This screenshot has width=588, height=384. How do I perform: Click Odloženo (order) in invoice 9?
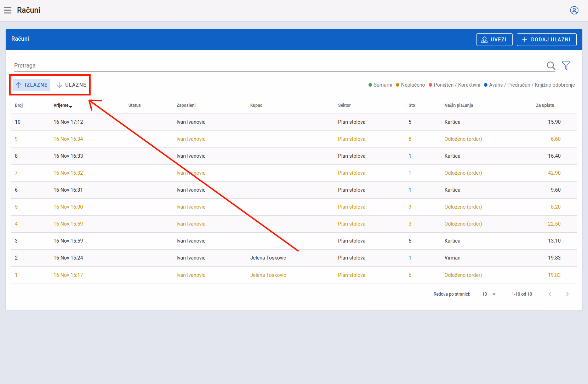tap(463, 139)
